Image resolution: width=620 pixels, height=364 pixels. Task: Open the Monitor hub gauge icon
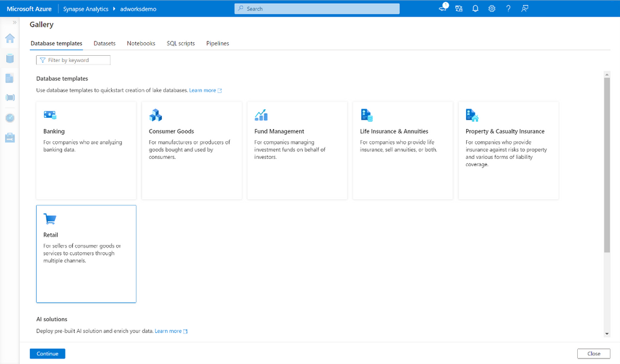(x=10, y=118)
